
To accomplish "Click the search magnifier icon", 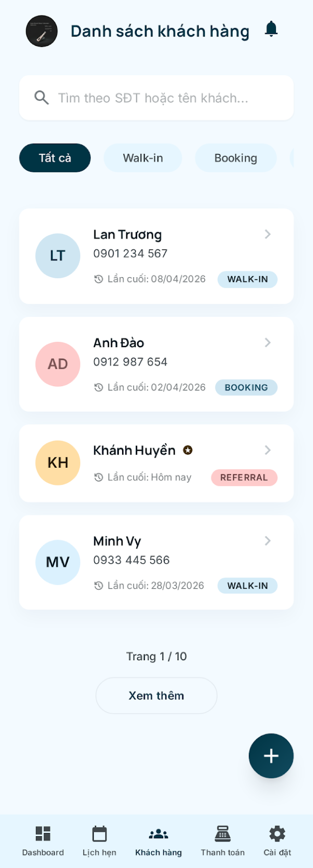I will [42, 98].
